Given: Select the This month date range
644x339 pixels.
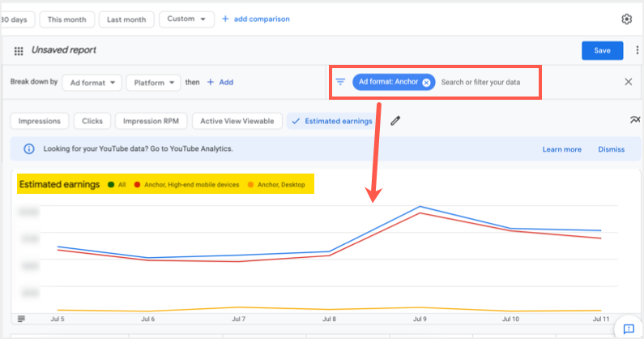Looking at the screenshot, I should coord(67,19).
